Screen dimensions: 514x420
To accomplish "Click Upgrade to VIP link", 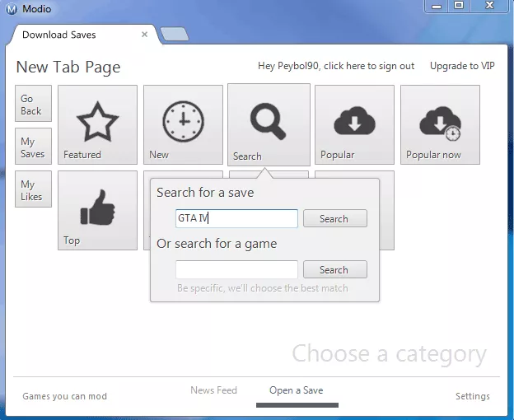I will point(462,66).
